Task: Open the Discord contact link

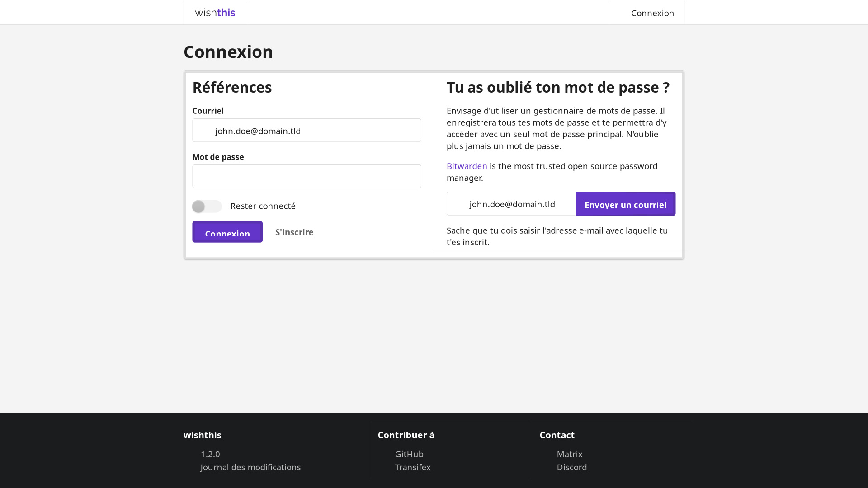Action: point(571,467)
